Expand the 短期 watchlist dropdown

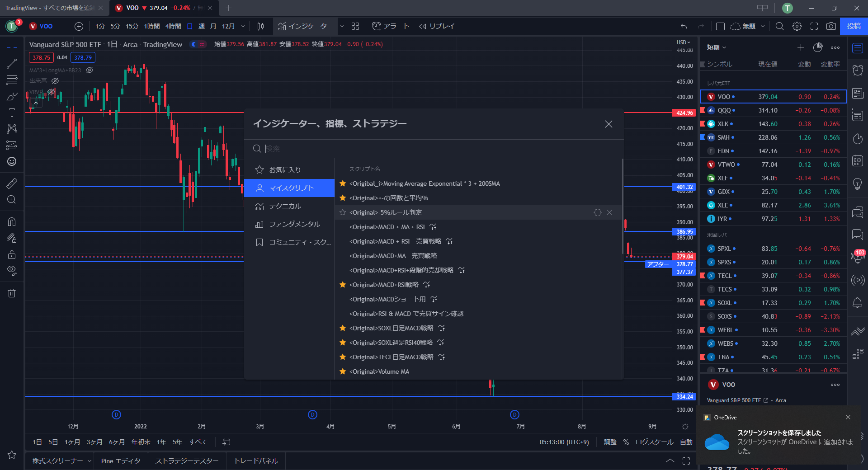(717, 47)
